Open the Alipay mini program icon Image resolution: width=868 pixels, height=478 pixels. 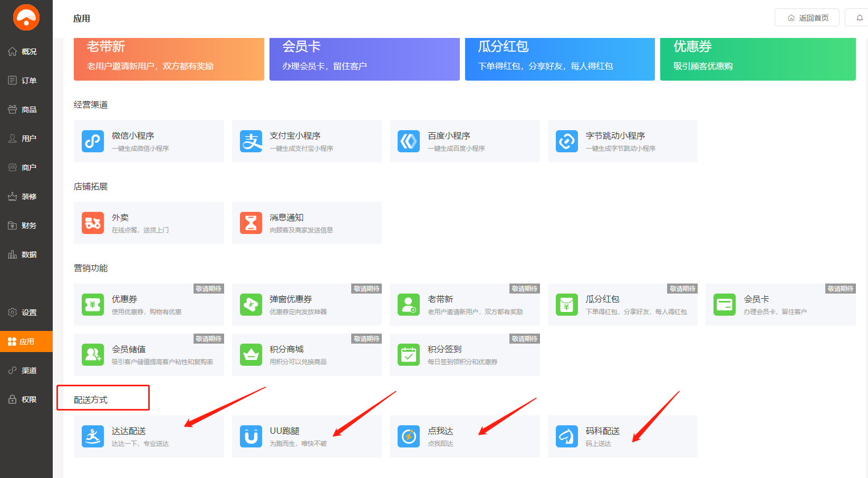(251, 141)
